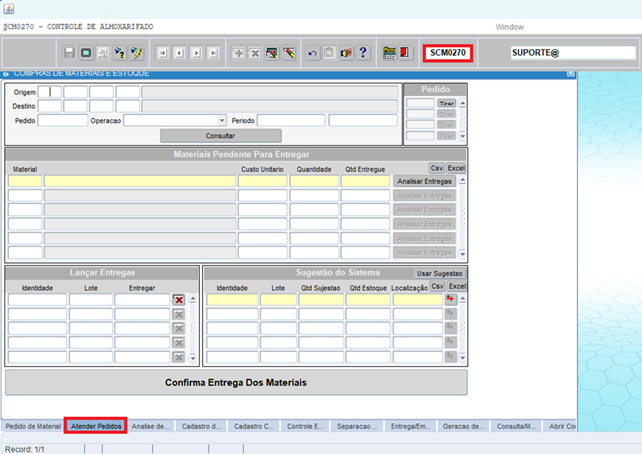
Task: Click first Identidade field in Lançar Entregas
Action: point(37,300)
